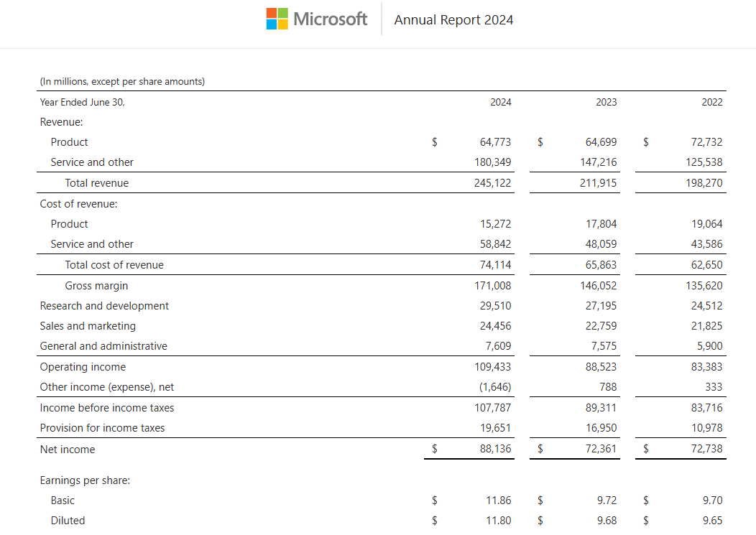Click Basic earnings per share 11.86
Screen dimensions: 756x535
pyautogui.click(x=499, y=501)
